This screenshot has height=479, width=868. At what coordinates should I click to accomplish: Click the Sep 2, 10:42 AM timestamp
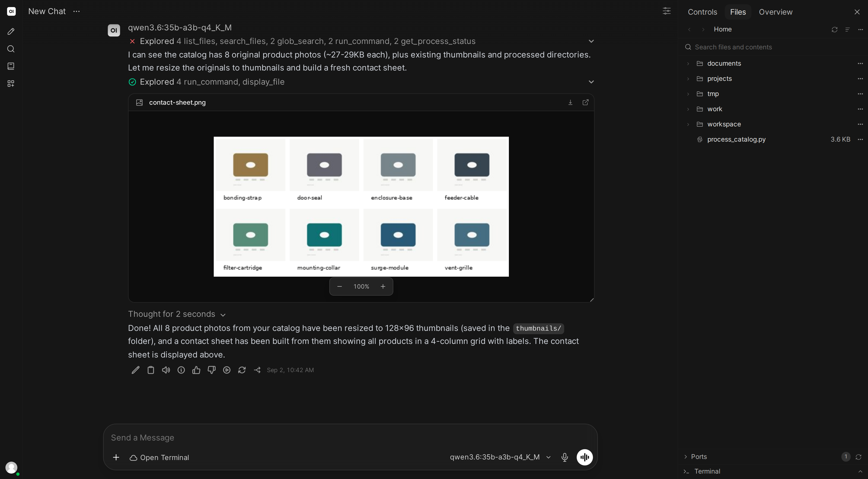(x=290, y=370)
